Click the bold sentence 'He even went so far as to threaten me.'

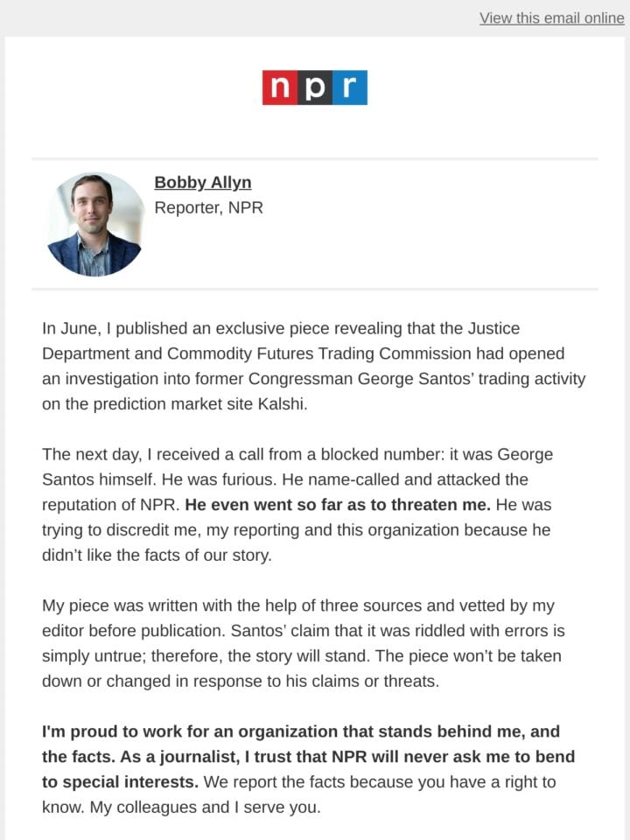338,505
